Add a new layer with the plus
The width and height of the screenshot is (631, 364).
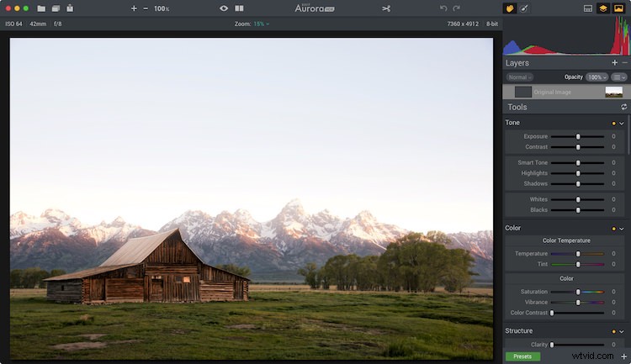pyautogui.click(x=614, y=62)
